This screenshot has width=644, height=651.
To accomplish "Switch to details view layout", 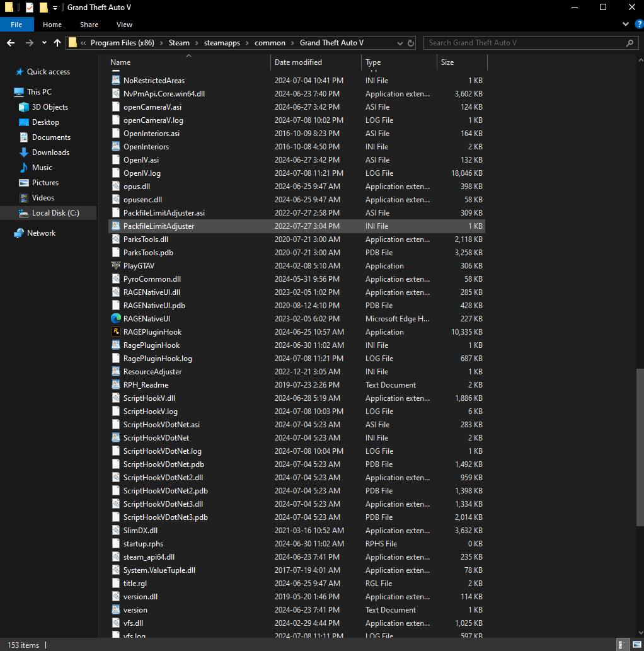I will coord(623,645).
